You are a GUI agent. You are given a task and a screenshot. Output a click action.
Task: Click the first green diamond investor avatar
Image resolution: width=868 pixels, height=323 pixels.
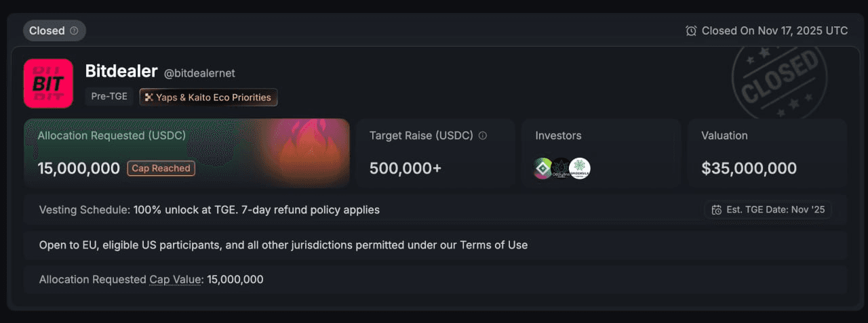pyautogui.click(x=543, y=168)
